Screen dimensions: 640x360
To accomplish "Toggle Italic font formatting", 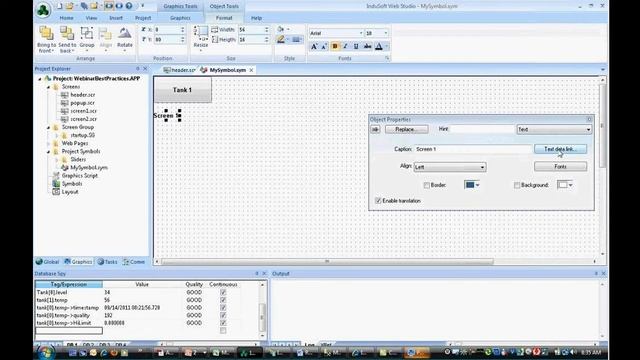I will (345, 47).
